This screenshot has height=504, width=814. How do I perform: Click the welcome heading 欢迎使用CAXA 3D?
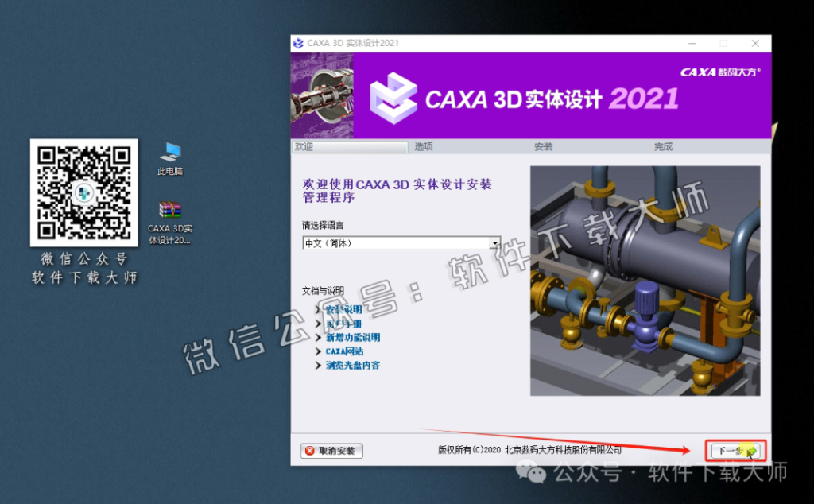(x=397, y=191)
